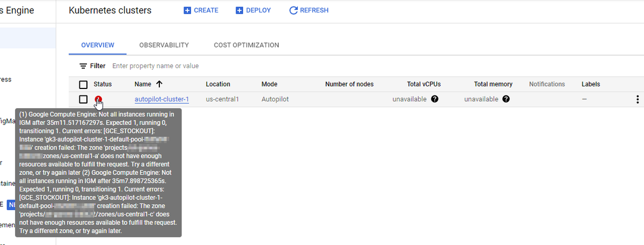Screen dimensions: 644x245
Task: Switch to the OVERVIEW tab
Action: (x=98, y=45)
